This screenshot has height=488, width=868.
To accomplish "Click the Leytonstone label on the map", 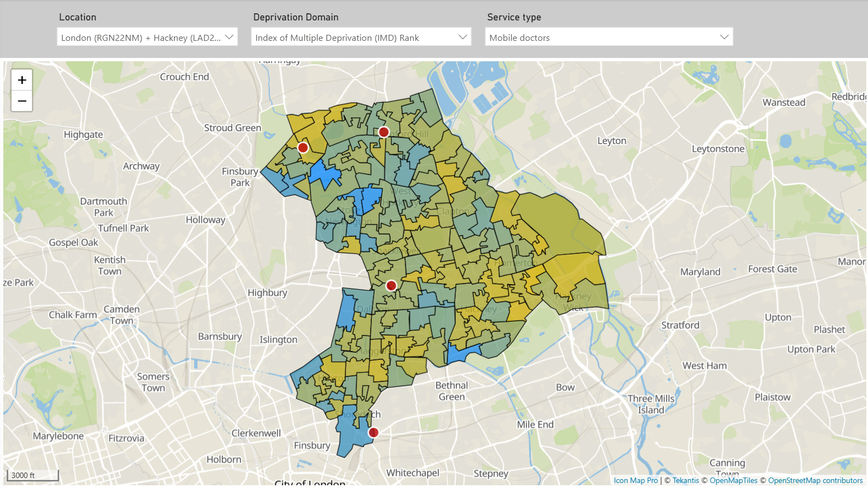I will (718, 148).
